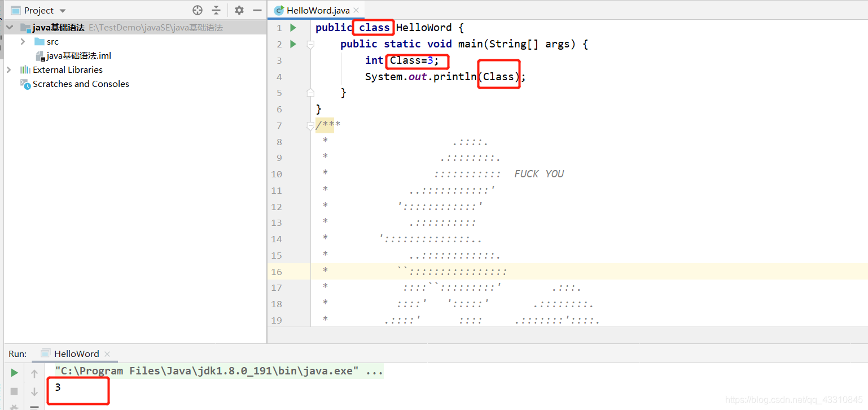Screen dimensions: 868x410
Task: Click the Scratches and Consoles icon
Action: tap(25, 84)
